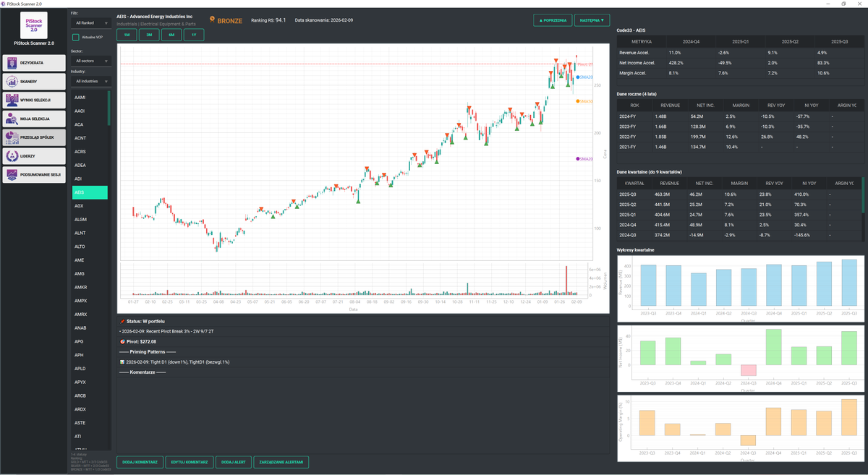This screenshot has height=475, width=868.
Task: Switch chart range to 3M
Action: pos(149,35)
